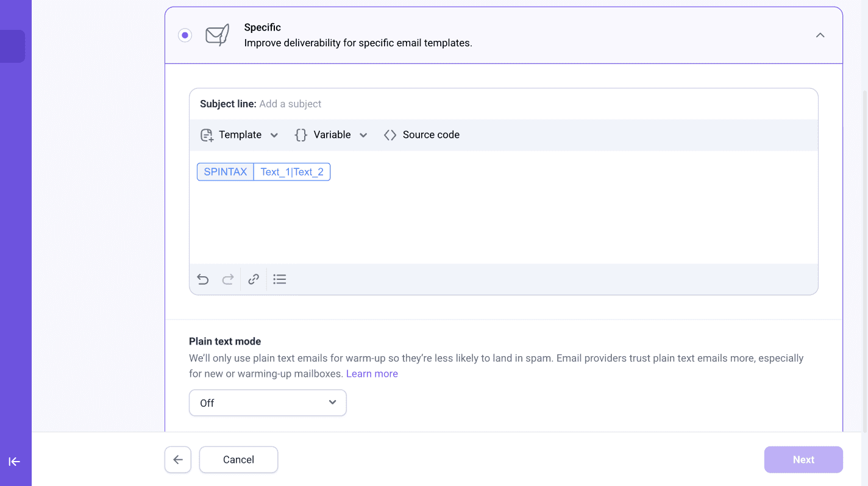Click the envelope with quill icon
868x486 pixels.
click(217, 35)
